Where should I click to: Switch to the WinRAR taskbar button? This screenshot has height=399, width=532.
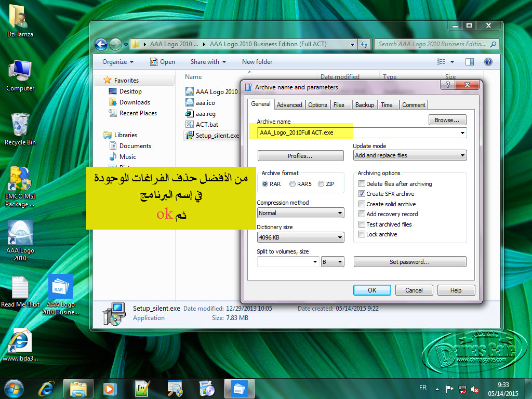[x=239, y=389]
